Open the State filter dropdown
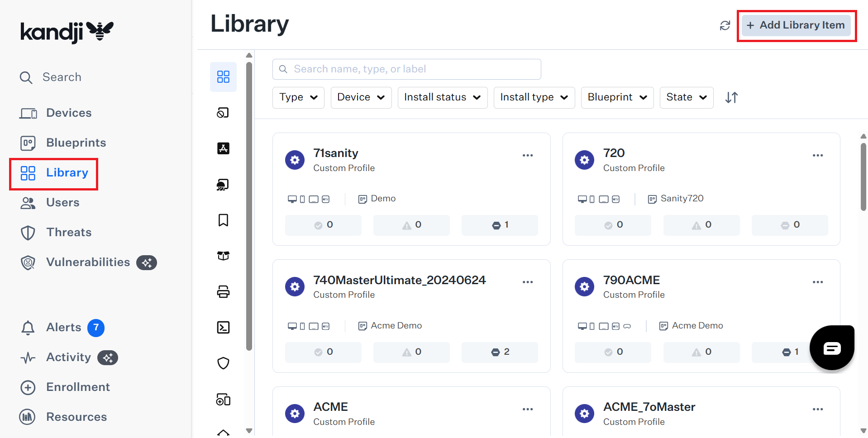This screenshot has width=868, height=438. tap(686, 98)
